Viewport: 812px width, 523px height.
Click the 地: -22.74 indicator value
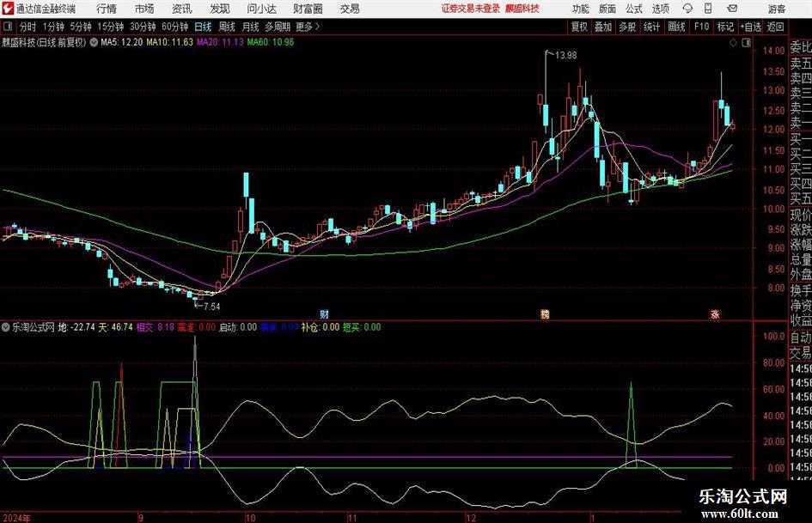[x=76, y=327]
